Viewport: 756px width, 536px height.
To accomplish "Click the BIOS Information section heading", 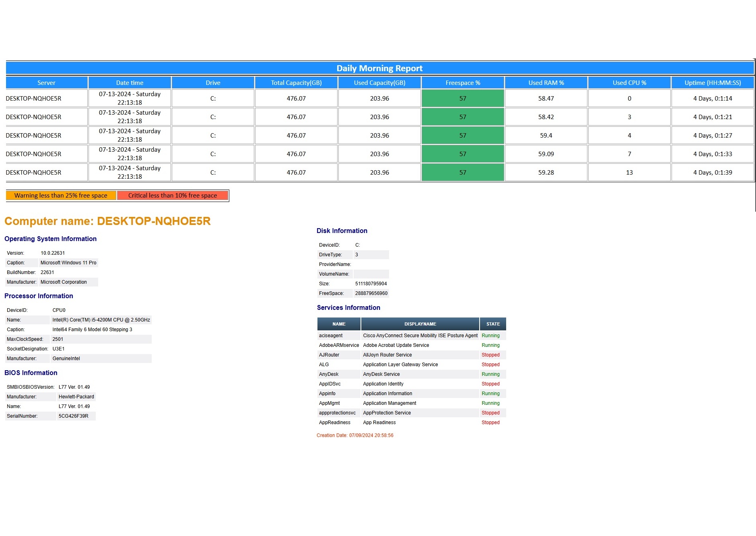I will click(x=31, y=373).
